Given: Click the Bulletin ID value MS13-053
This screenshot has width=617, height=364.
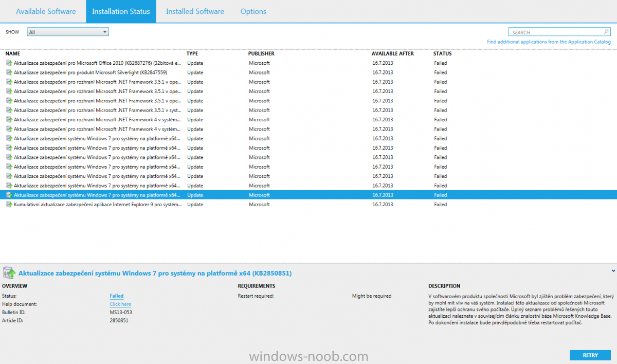Looking at the screenshot, I should [x=121, y=313].
